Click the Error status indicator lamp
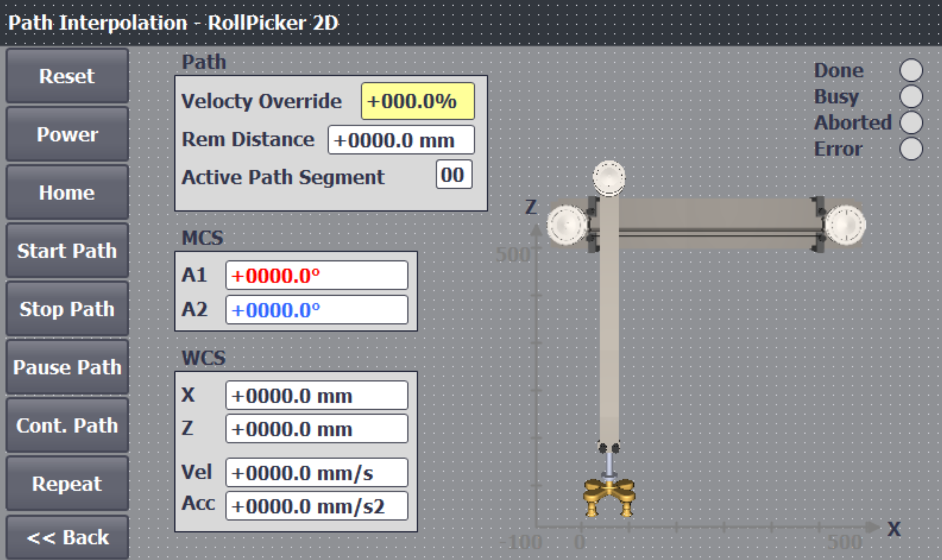This screenshot has height=560, width=942. tap(911, 149)
